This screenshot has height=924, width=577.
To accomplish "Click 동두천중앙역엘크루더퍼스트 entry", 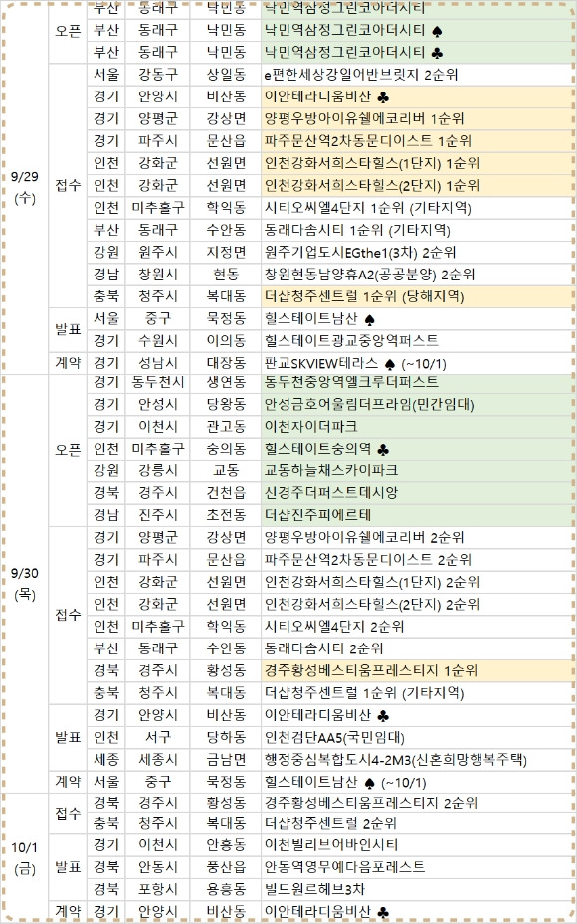I will 351,383.
